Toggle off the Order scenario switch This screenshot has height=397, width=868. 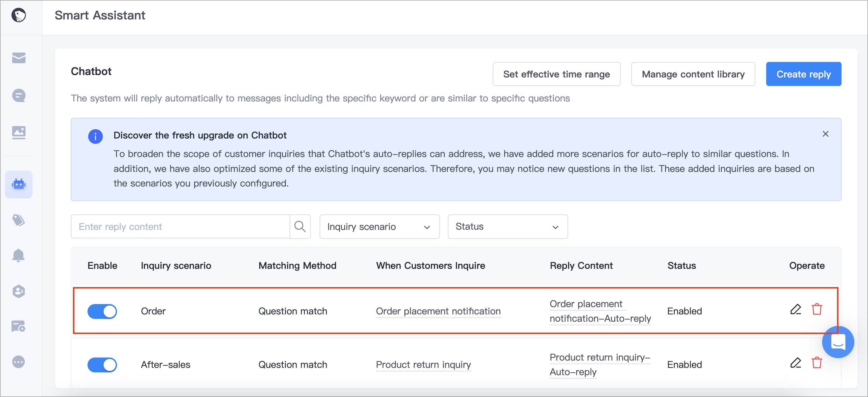coord(102,311)
